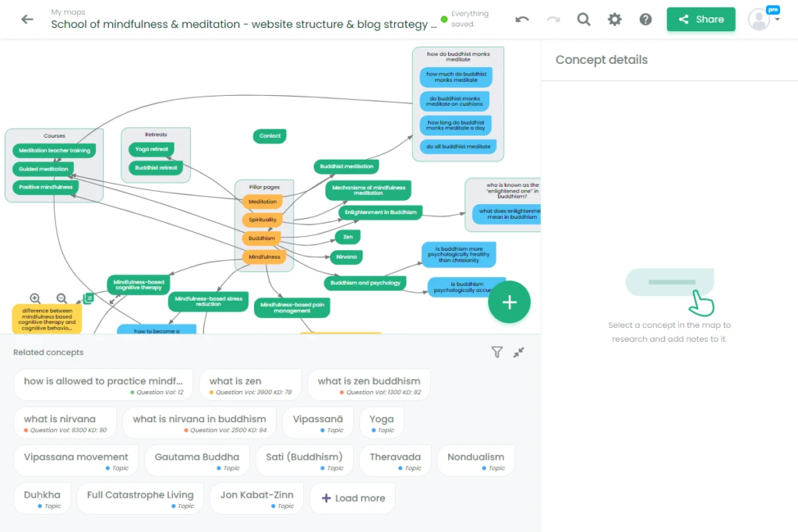Click the Share button

(x=701, y=19)
